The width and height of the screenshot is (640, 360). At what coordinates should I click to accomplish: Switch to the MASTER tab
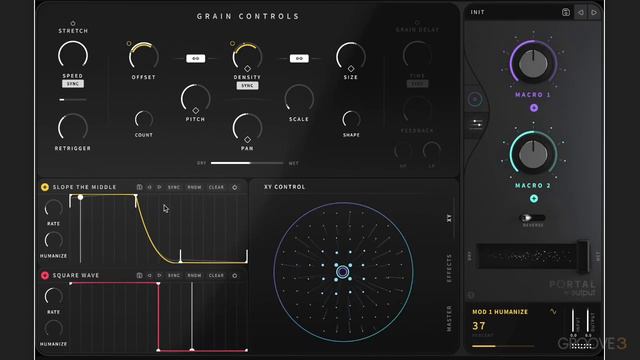[449, 319]
